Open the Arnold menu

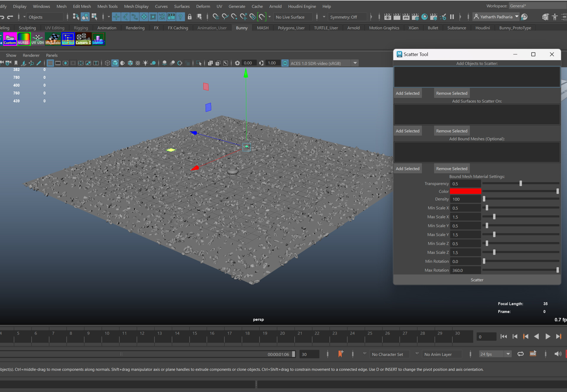coord(275,6)
